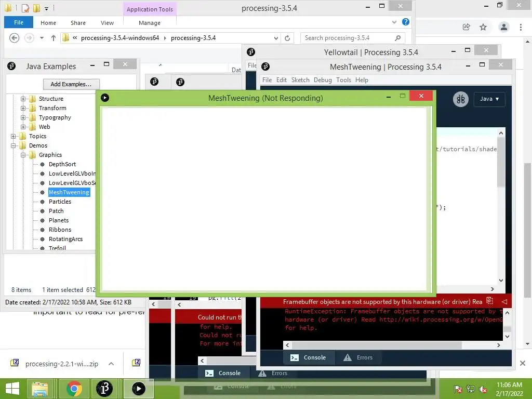Image resolution: width=532 pixels, height=399 pixels.
Task: Click the Search processing-3.5.4 field
Action: [353, 38]
